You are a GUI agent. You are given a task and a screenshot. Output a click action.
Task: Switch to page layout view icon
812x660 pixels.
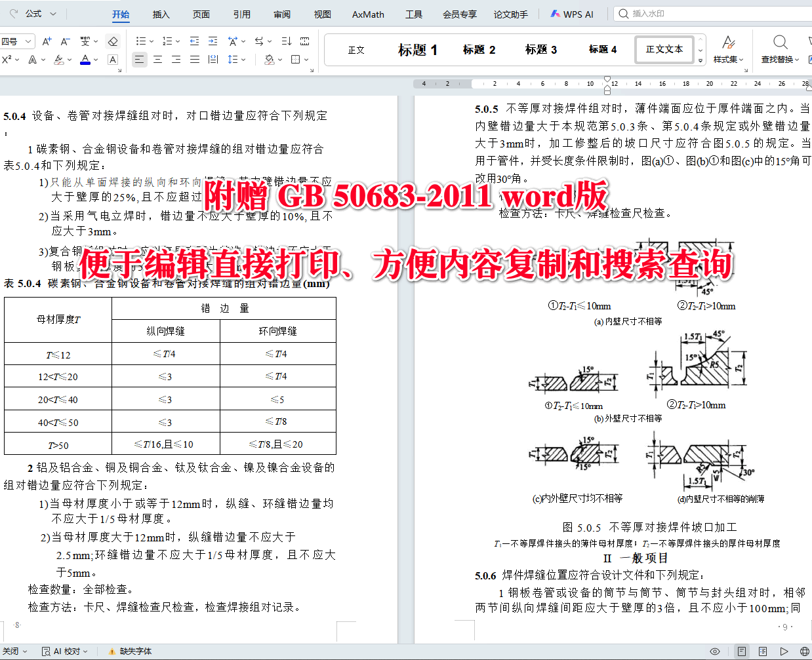(741, 651)
